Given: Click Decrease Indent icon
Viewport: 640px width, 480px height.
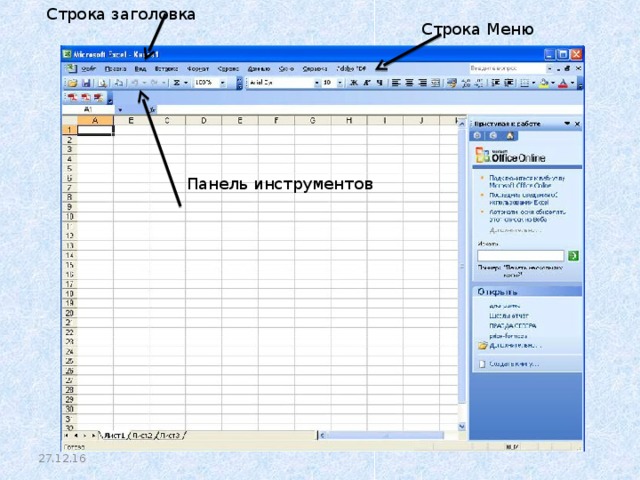Looking at the screenshot, I should pyautogui.click(x=496, y=83).
